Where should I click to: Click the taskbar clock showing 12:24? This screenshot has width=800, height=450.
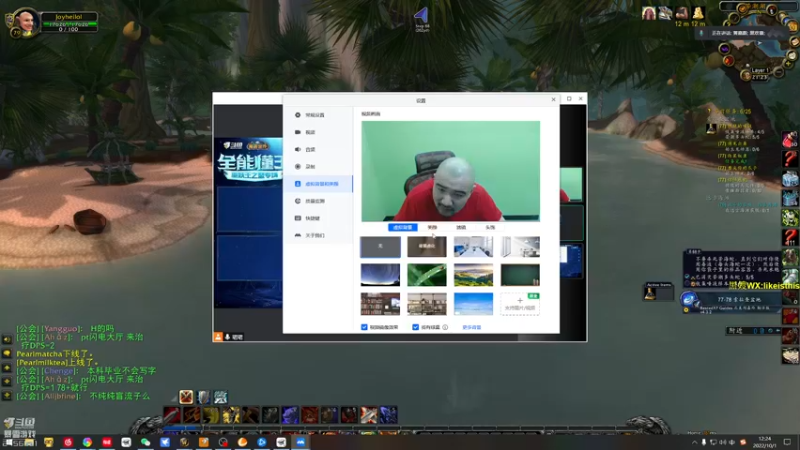coord(765,442)
